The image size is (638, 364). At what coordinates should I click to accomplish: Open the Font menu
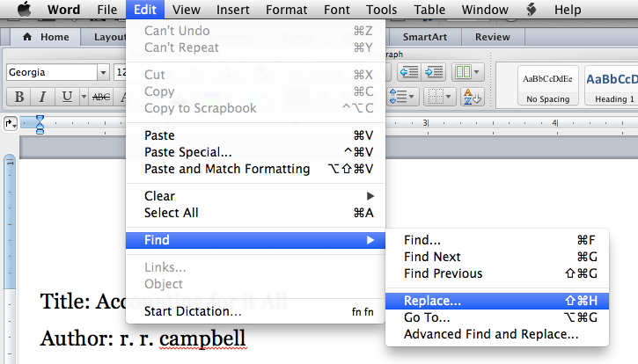tap(336, 9)
